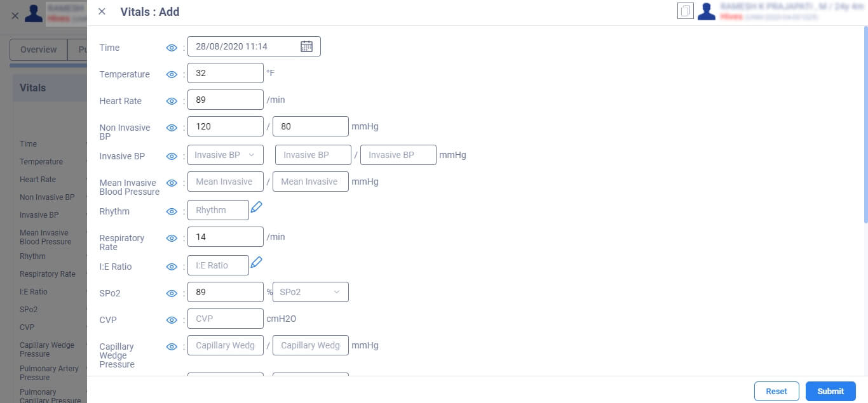This screenshot has height=403, width=868.
Task: Click the vertical scrollbar of the dialog
Action: [x=865, y=124]
